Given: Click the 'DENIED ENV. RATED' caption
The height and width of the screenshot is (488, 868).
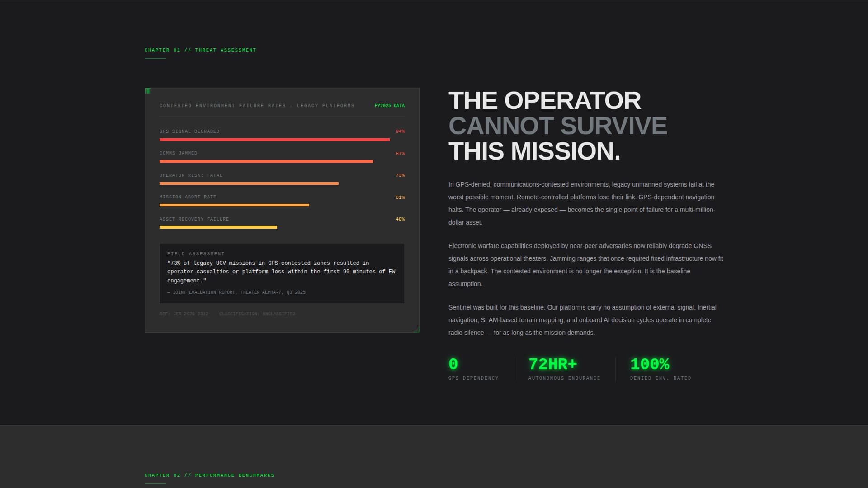Looking at the screenshot, I should [x=660, y=378].
